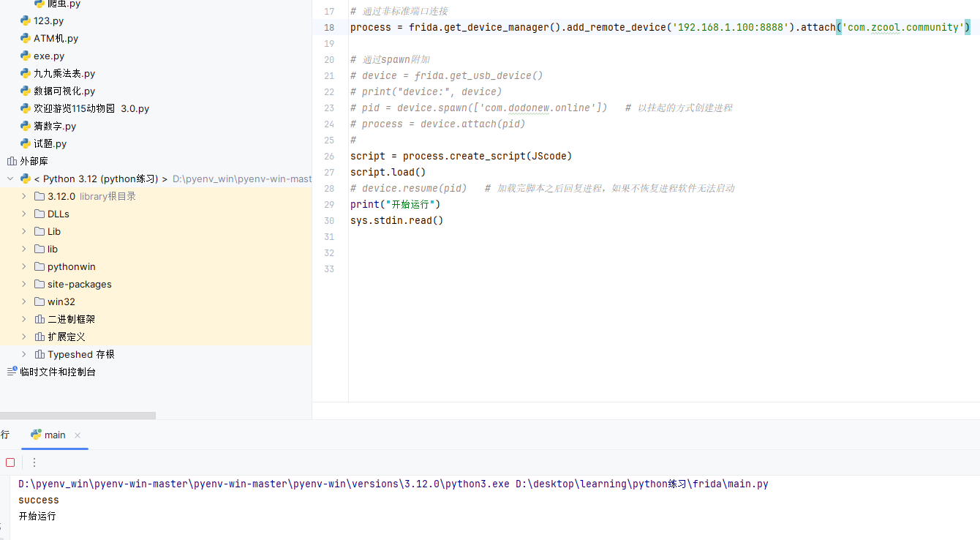Close the main run tab
The image size is (980, 540).
(x=78, y=435)
